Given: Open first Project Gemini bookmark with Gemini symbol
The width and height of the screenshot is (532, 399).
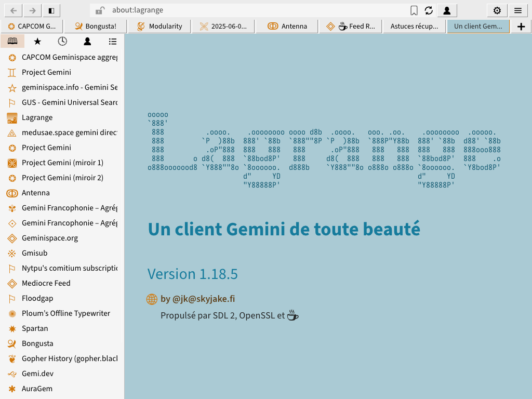Looking at the screenshot, I should [62, 72].
